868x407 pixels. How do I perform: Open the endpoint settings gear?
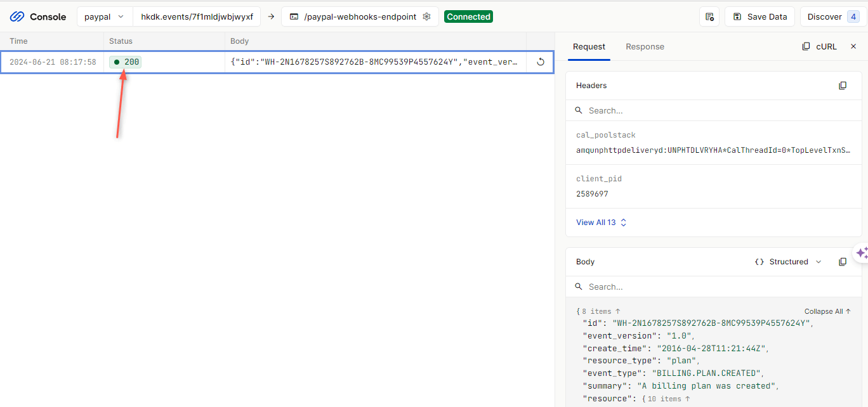point(426,16)
